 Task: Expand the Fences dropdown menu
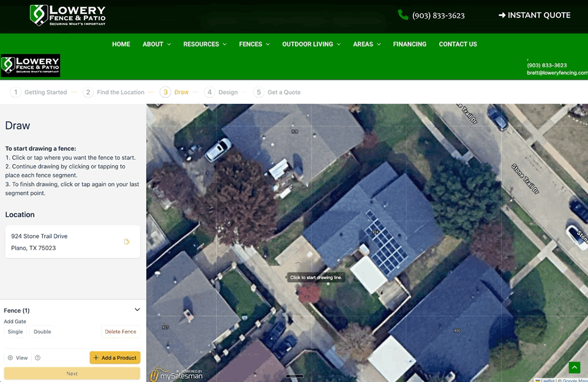(254, 44)
